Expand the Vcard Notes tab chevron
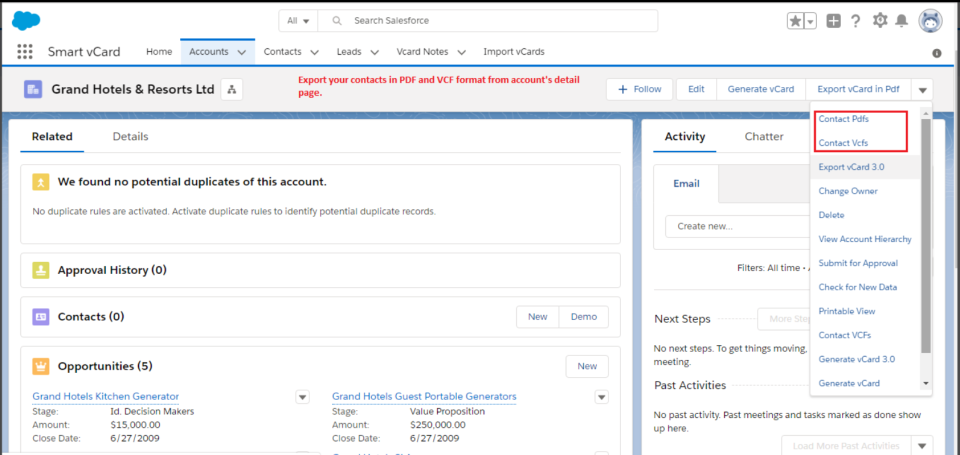This screenshot has width=960, height=455. click(x=462, y=53)
